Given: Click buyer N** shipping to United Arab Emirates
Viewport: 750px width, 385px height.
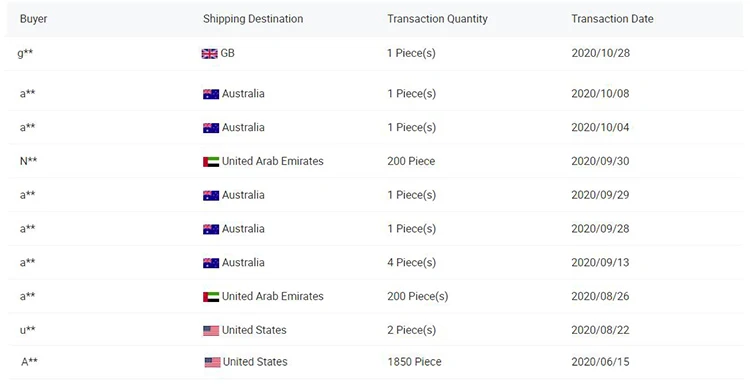Looking at the screenshot, I should (28, 161).
